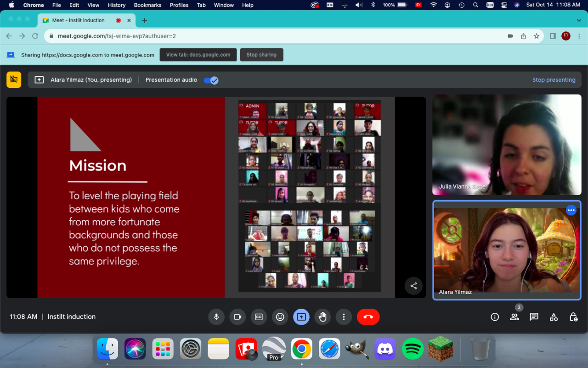Open host controls lock icon
Viewport: 588px width, 368px height.
tap(573, 317)
